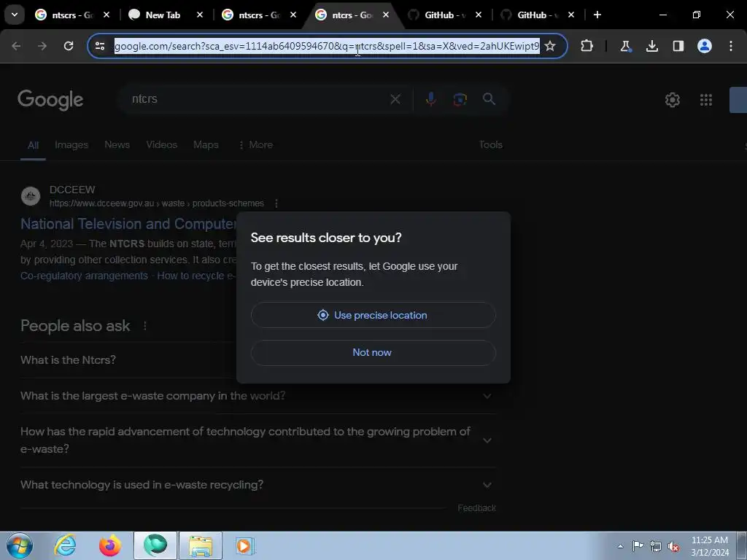Bookmark this page with the star icon
747x560 pixels.
click(x=550, y=46)
